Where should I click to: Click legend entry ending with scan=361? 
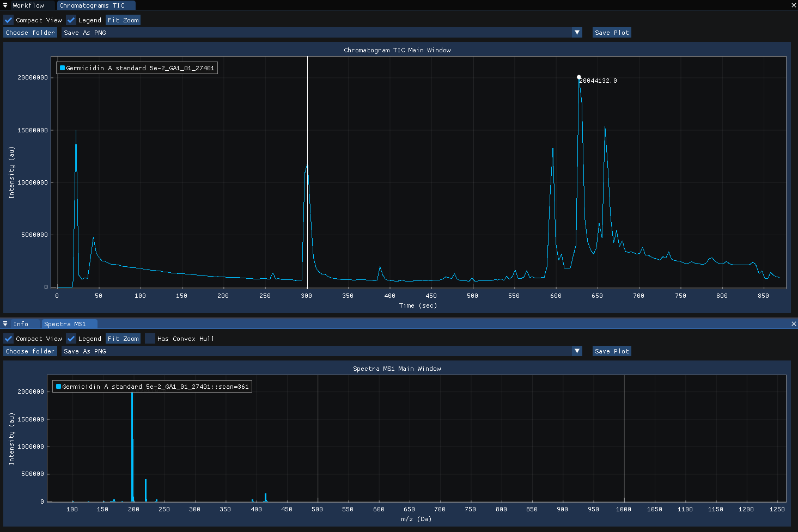coord(155,387)
